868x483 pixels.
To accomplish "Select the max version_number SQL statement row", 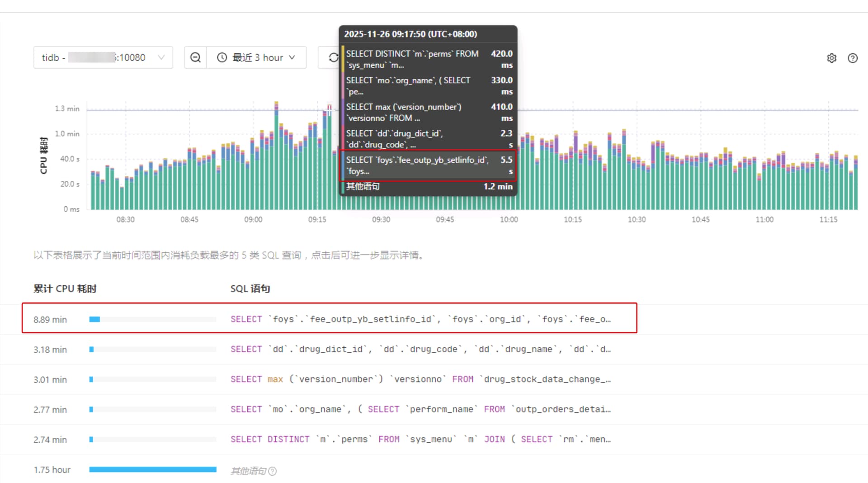I will click(x=420, y=379).
